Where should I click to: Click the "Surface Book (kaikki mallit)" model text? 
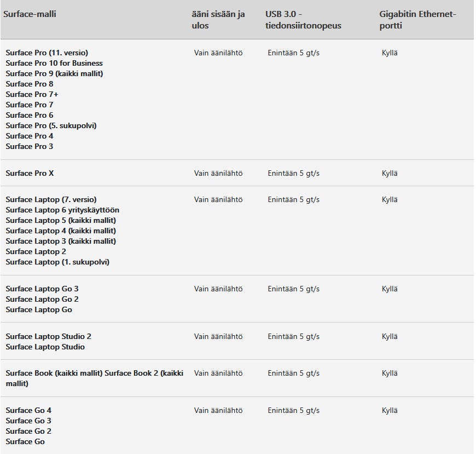[54, 373]
